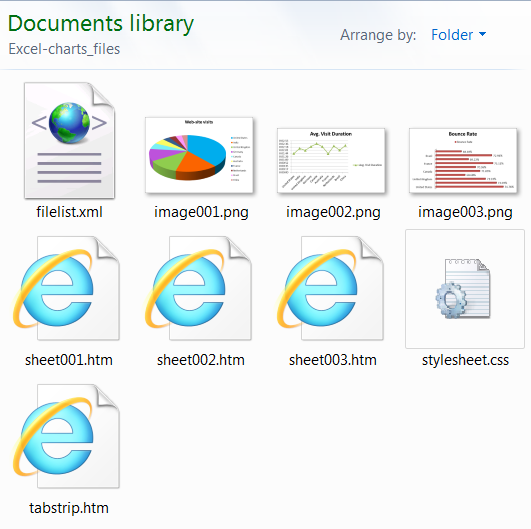Image resolution: width=531 pixels, height=529 pixels.
Task: Click the image003.png file name
Action: tap(465, 212)
